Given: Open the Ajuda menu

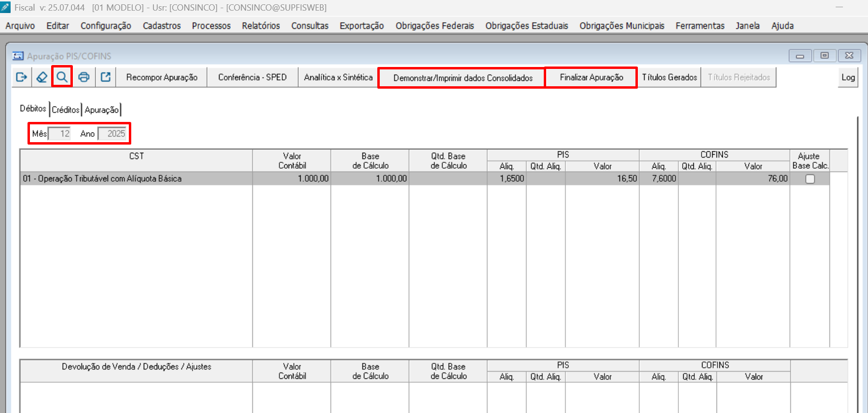Looking at the screenshot, I should [783, 26].
